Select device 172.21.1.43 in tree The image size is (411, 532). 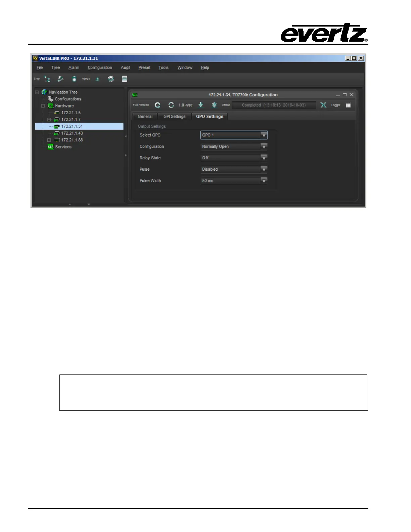(72, 133)
